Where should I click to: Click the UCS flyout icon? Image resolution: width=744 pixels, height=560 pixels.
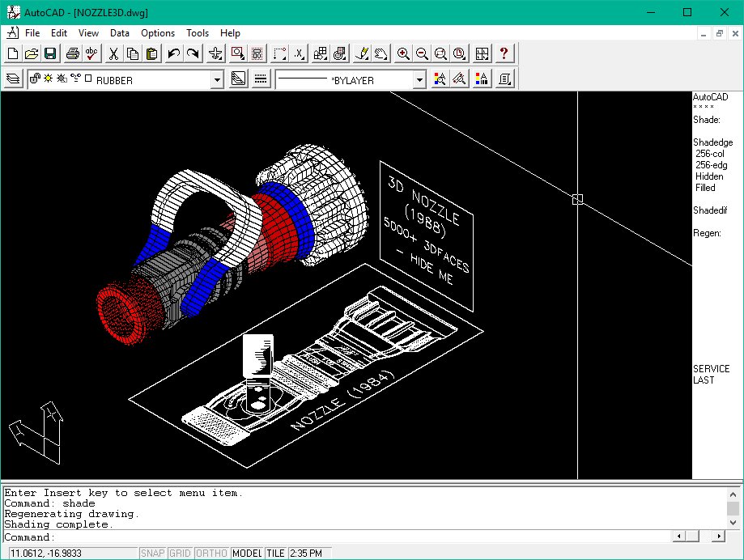(x=321, y=53)
